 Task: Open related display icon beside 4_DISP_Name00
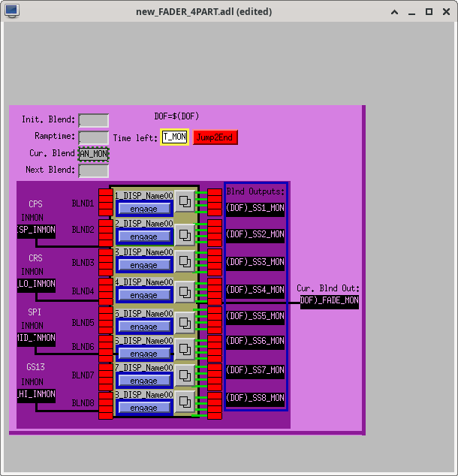tap(185, 292)
